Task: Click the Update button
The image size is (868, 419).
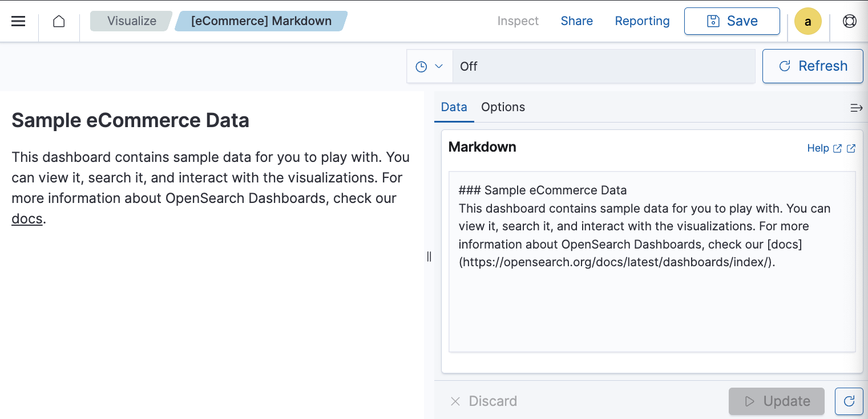Action: (x=776, y=401)
